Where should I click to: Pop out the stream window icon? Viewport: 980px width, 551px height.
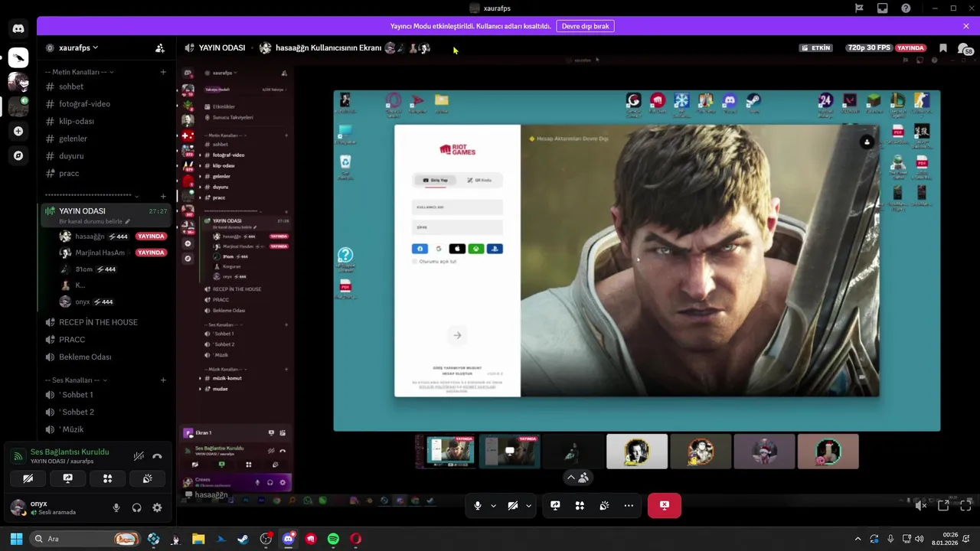[943, 505]
